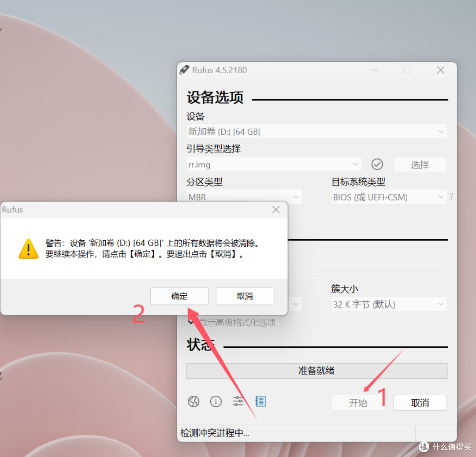Click the 簇大小 label

(345, 289)
